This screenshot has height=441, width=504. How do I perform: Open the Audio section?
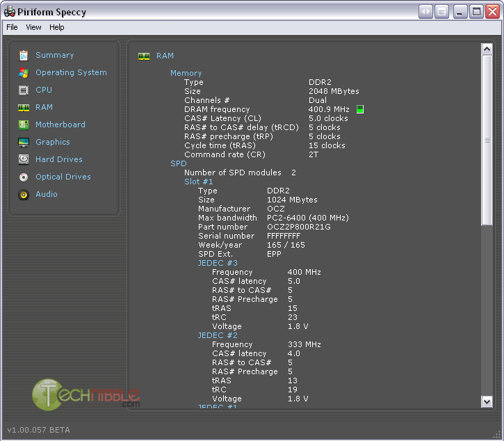(47, 194)
